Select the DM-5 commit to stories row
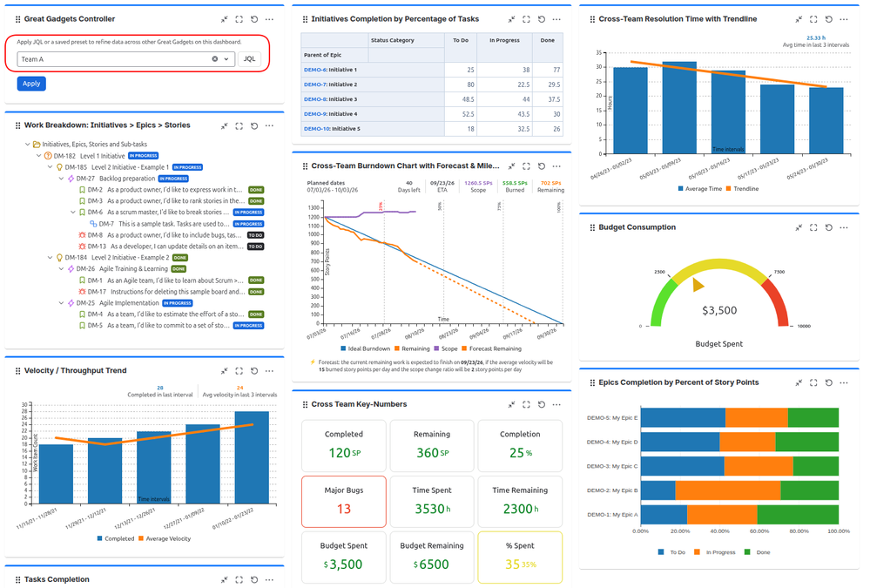870x588 pixels. pos(172,326)
